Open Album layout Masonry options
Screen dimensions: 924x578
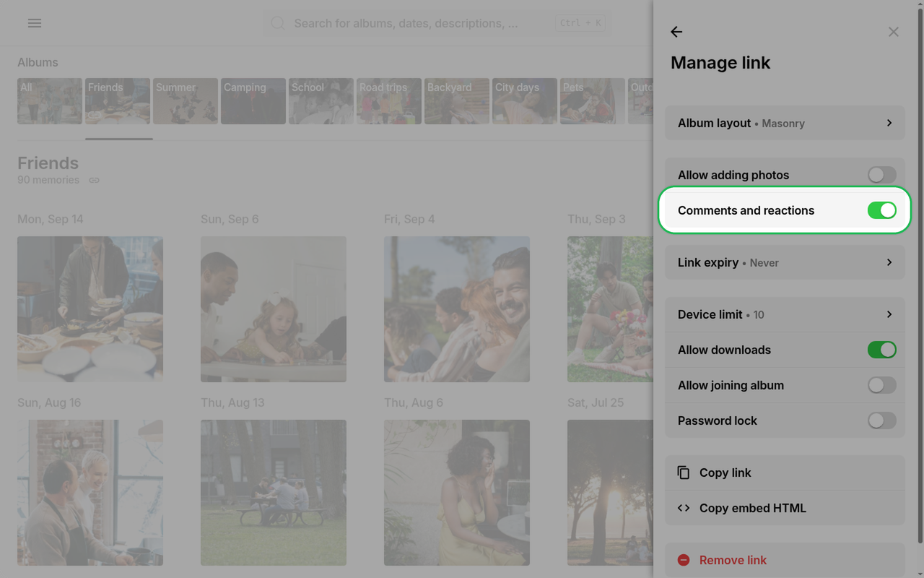pyautogui.click(x=785, y=123)
